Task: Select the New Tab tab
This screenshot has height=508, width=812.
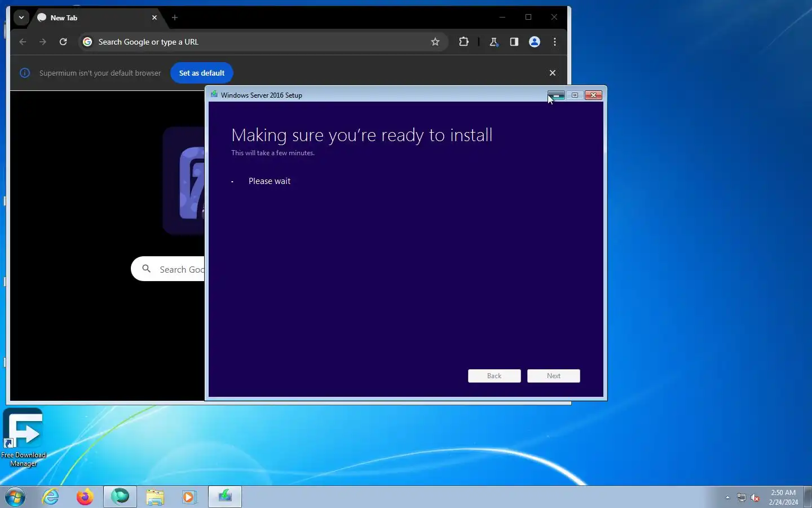Action: (x=96, y=17)
